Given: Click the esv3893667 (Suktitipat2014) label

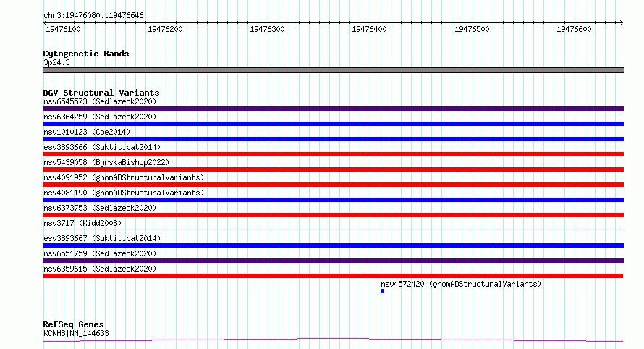Looking at the screenshot, I should (x=102, y=238).
